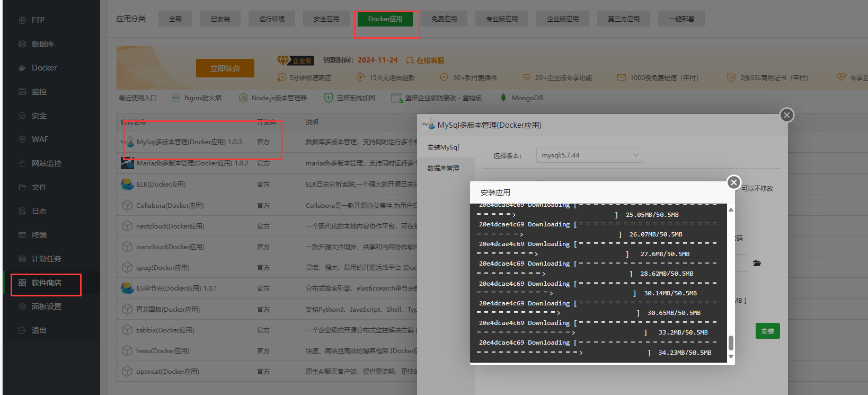Click the 终端 terminal icon
868x395 pixels.
[x=22, y=235]
